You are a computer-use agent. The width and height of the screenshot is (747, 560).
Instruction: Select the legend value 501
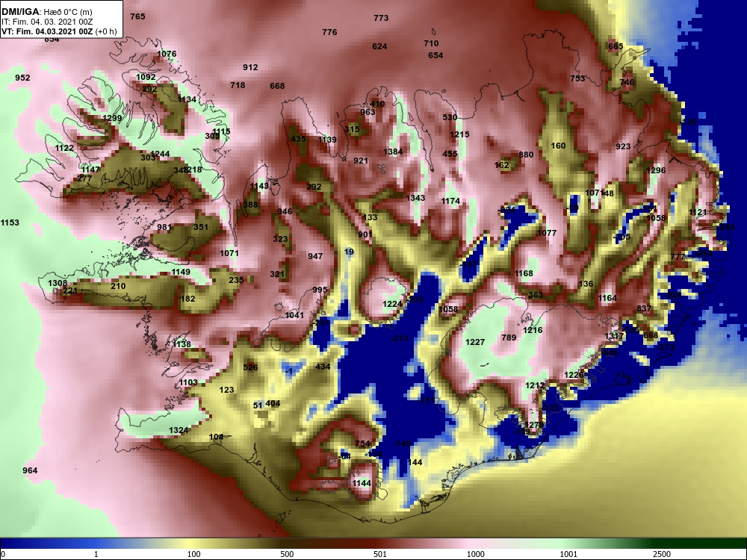380,554
